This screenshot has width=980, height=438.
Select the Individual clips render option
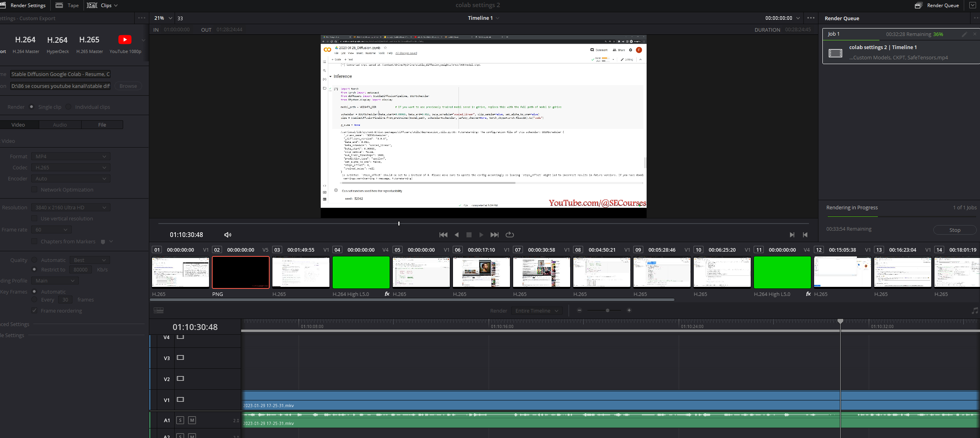coord(69,106)
